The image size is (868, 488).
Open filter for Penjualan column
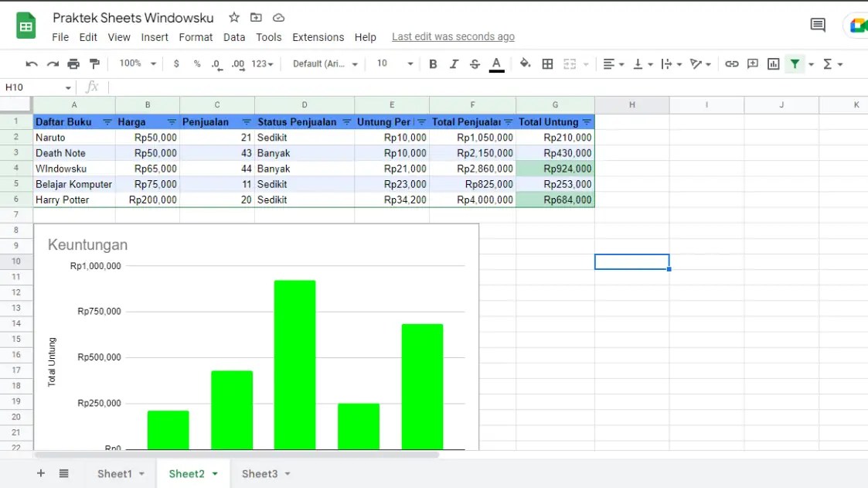coord(247,122)
